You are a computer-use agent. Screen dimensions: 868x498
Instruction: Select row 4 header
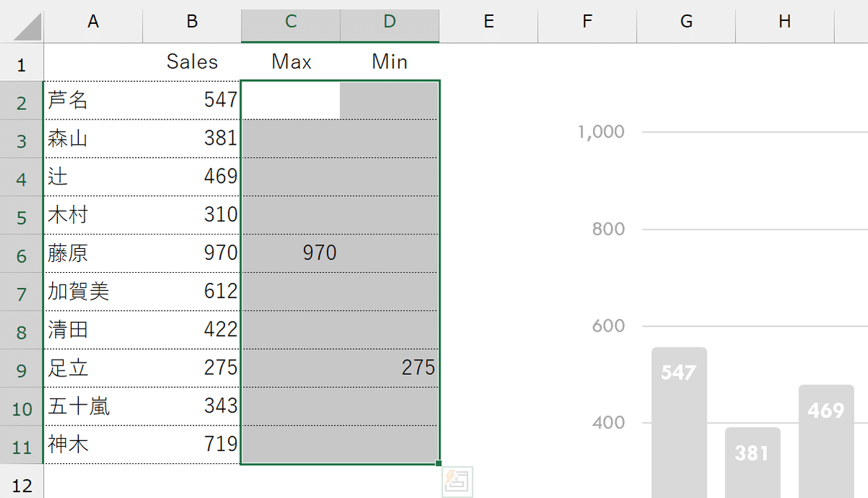22,177
